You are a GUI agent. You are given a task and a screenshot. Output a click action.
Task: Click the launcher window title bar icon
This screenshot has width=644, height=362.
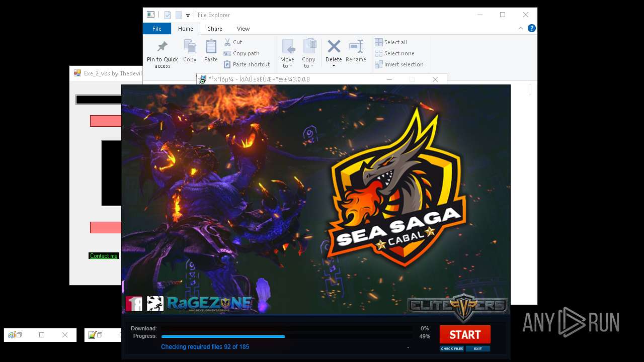coord(203,79)
